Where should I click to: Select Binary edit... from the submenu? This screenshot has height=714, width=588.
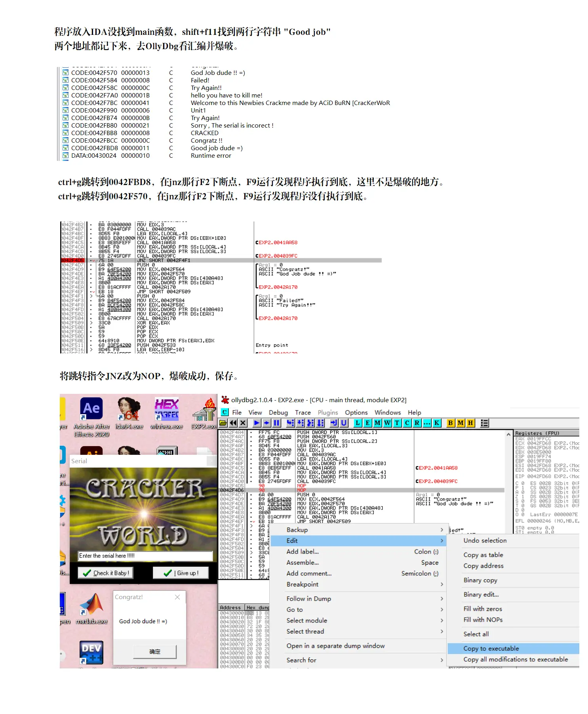click(481, 594)
